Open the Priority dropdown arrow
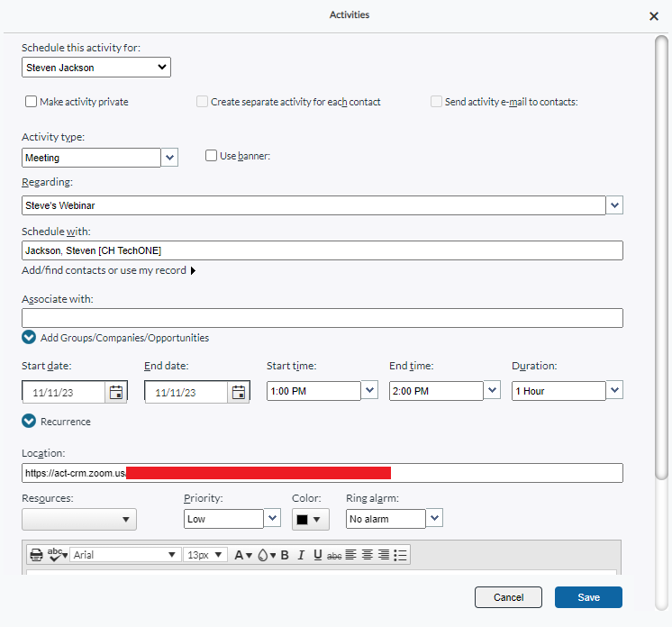This screenshot has height=627, width=672. tap(272, 518)
